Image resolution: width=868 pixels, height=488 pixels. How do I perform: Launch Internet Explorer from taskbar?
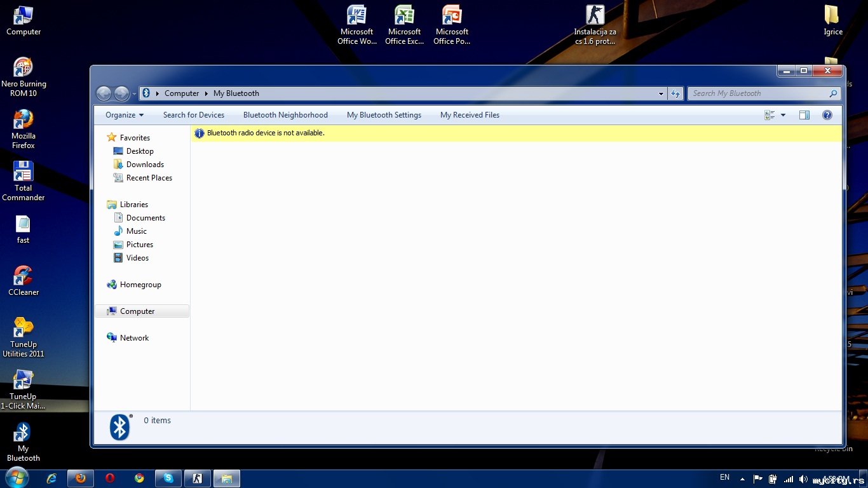pos(51,478)
